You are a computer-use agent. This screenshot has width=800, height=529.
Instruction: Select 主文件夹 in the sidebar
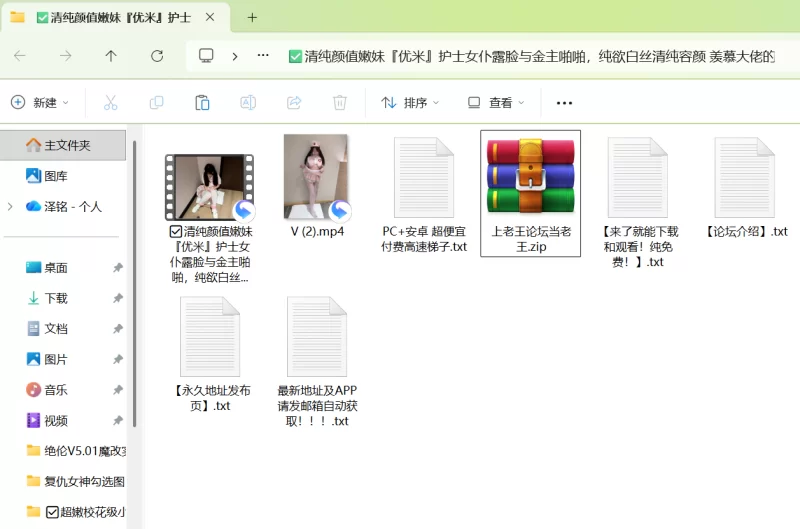tap(66, 145)
